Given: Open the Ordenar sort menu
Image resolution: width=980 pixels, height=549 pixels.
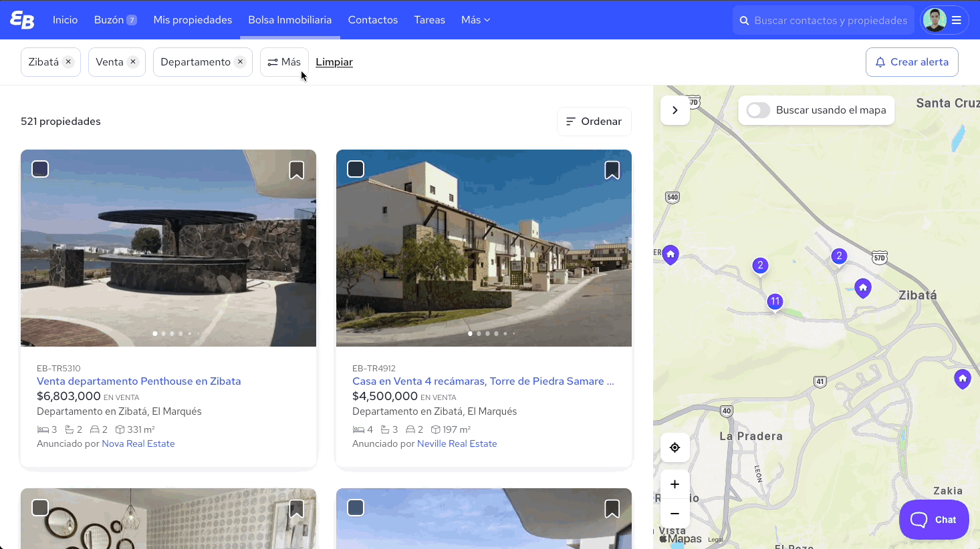Looking at the screenshot, I should (x=594, y=122).
